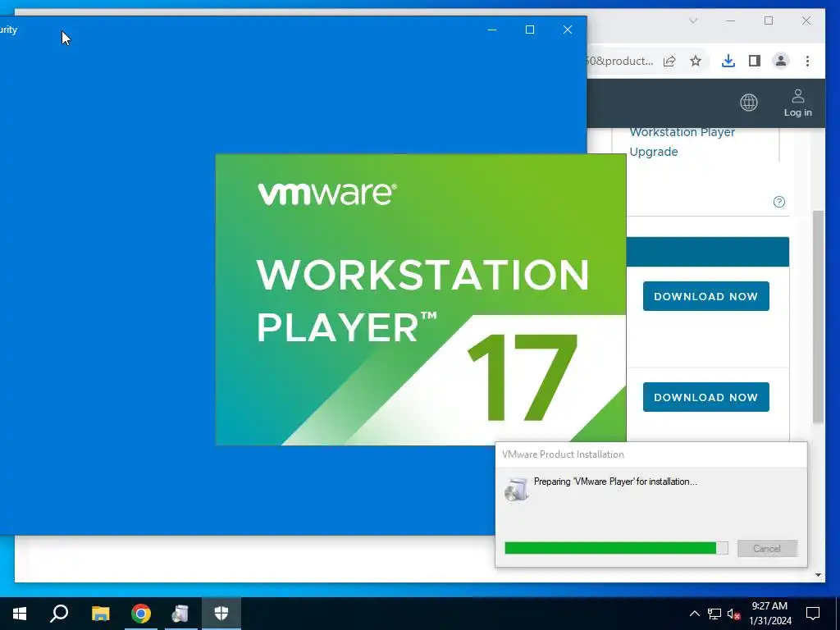Viewport: 840px width, 630px height.
Task: Open the clock showing 9:27 AM
Action: (x=769, y=614)
